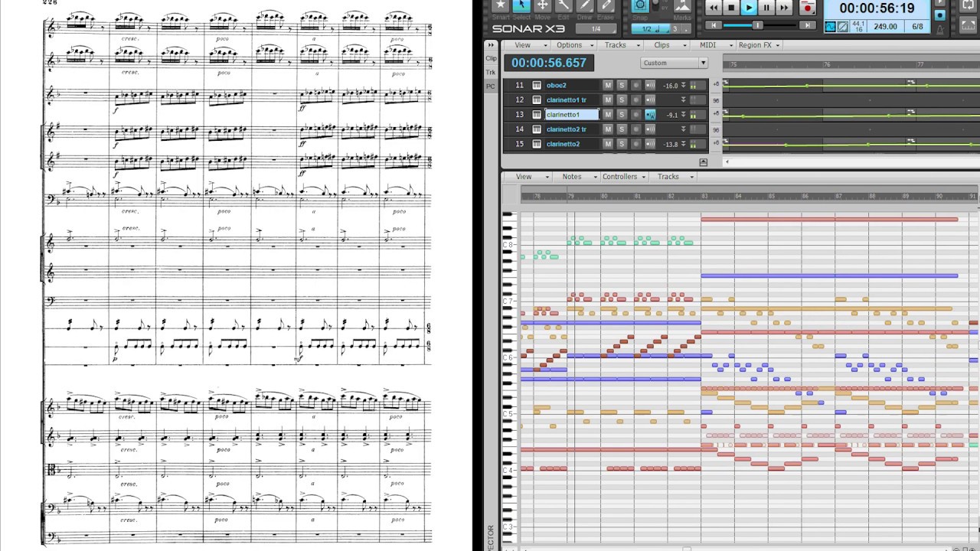Screen dimensions: 980x551
Task: Click the clarinetto1 track name field
Action: pyautogui.click(x=572, y=115)
